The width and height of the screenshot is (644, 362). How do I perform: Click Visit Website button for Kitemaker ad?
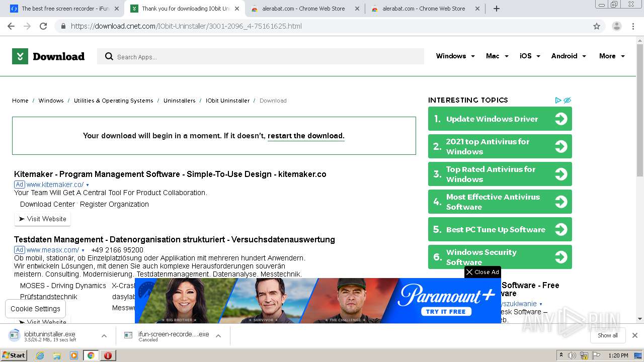tap(43, 219)
